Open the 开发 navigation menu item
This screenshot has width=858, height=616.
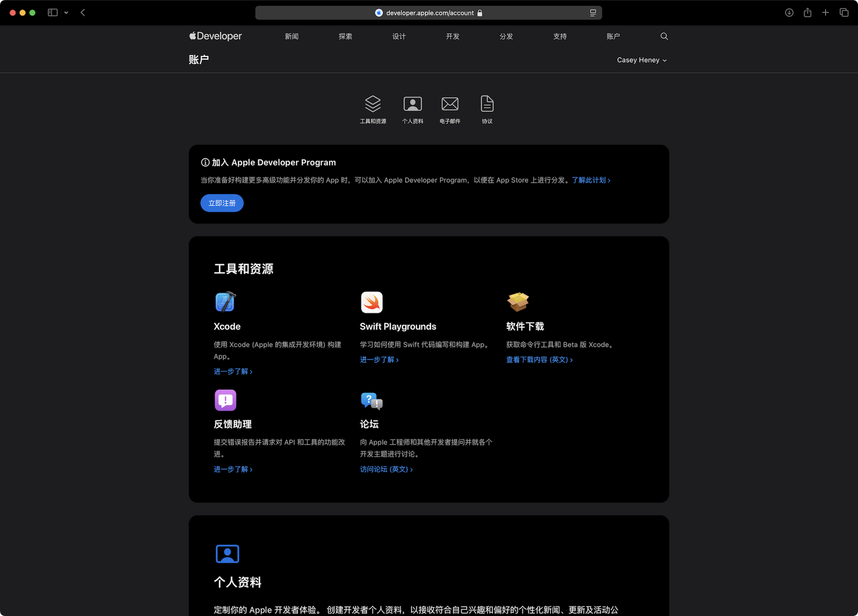[x=452, y=36]
